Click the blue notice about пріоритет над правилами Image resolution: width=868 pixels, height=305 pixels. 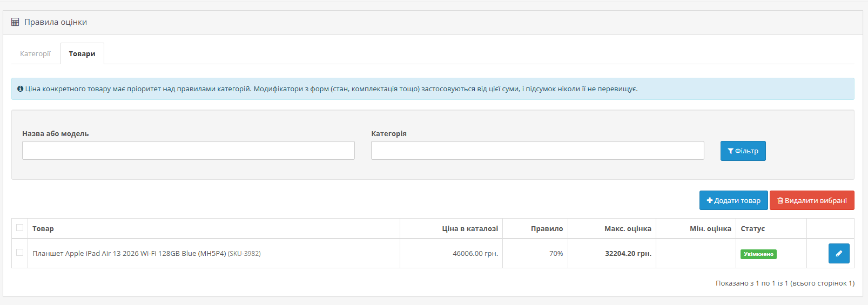pyautogui.click(x=433, y=89)
